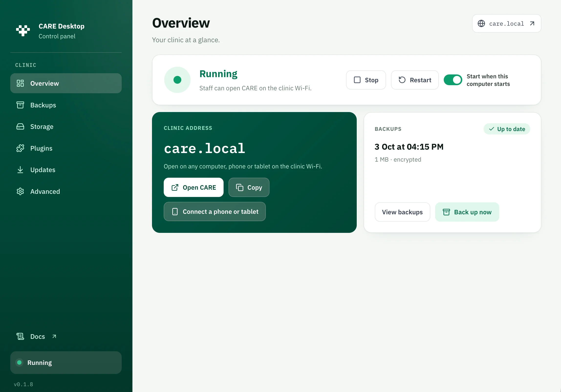
Task: Click the BACKUPS card label
Action: 388,129
